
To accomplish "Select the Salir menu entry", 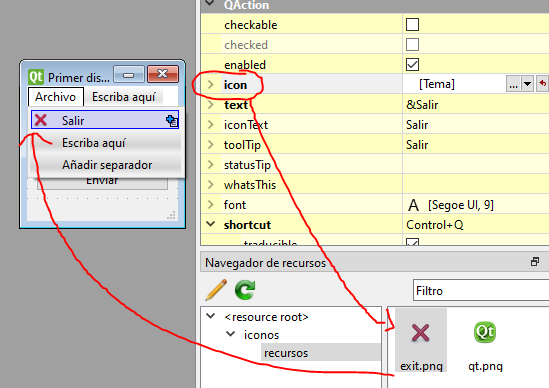I will pos(105,120).
